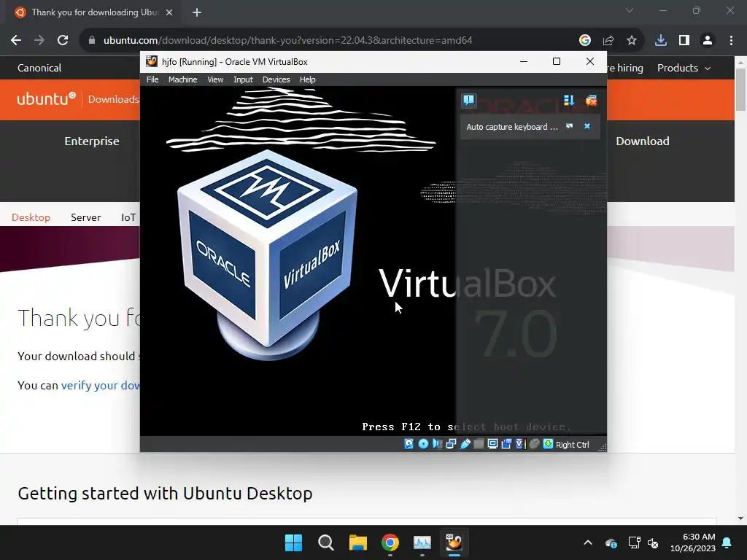Screen dimensions: 747x560
Task: Open a new Chrome tab
Action: (197, 12)
